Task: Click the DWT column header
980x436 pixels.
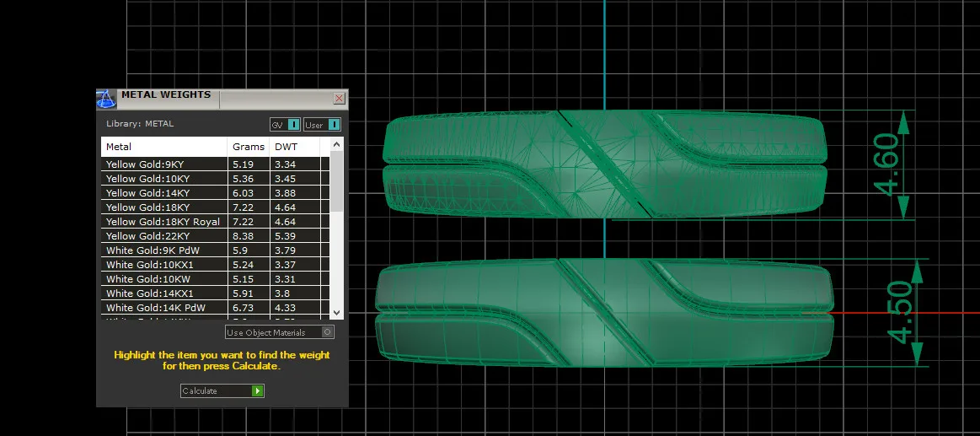Action: 294,147
